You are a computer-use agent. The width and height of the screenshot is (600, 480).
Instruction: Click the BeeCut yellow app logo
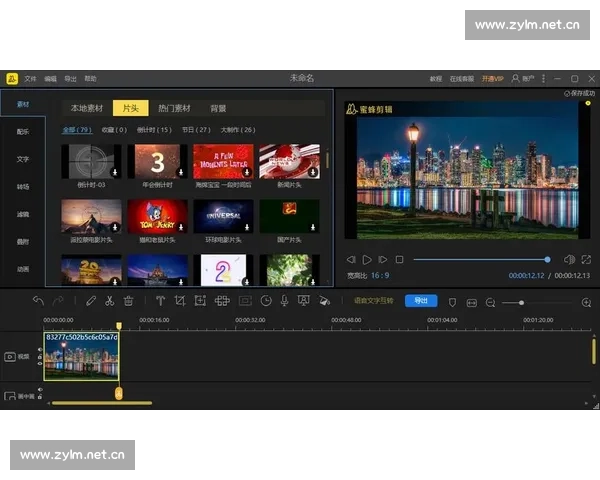[12, 78]
